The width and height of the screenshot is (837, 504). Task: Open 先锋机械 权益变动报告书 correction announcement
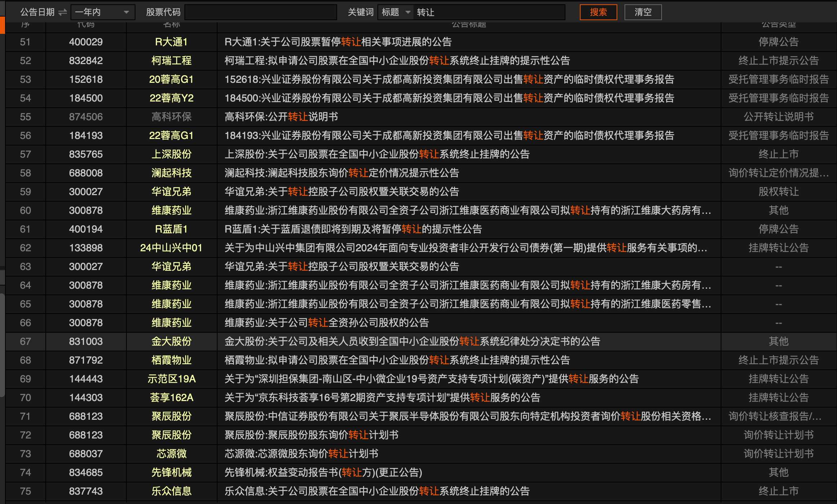point(323,472)
